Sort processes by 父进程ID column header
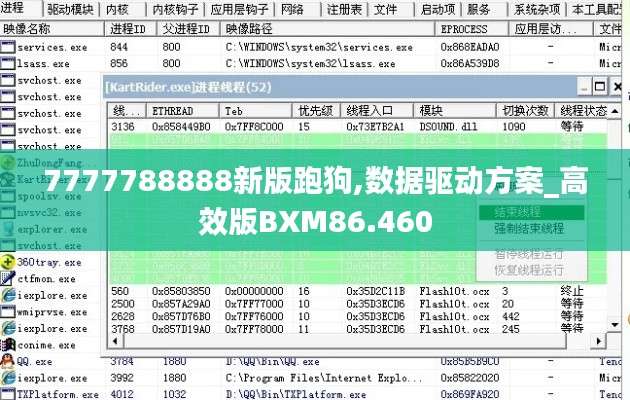 [x=188, y=29]
